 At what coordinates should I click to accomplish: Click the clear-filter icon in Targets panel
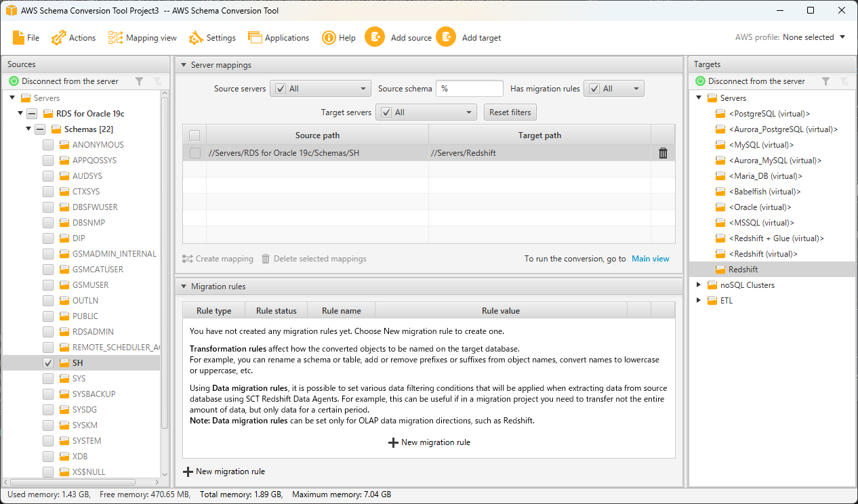[843, 81]
